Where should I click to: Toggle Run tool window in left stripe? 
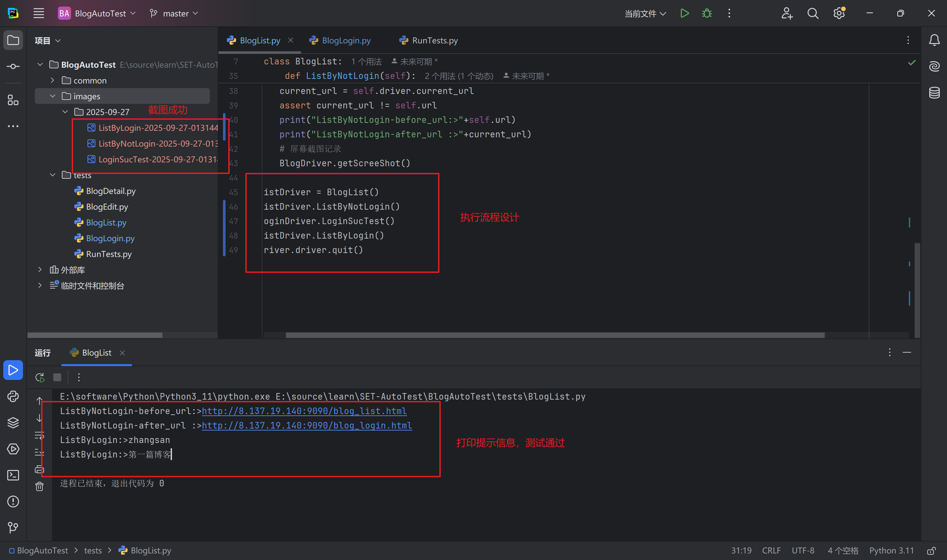coord(13,370)
